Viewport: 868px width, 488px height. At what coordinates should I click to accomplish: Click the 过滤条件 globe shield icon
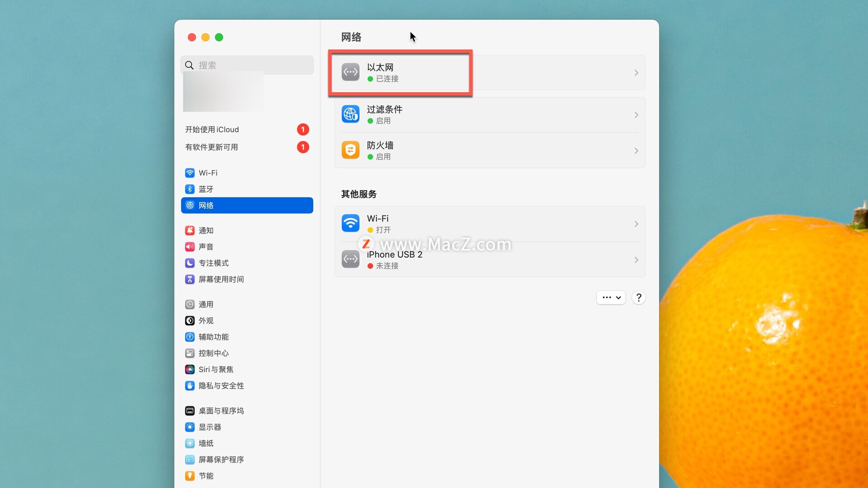[350, 114]
